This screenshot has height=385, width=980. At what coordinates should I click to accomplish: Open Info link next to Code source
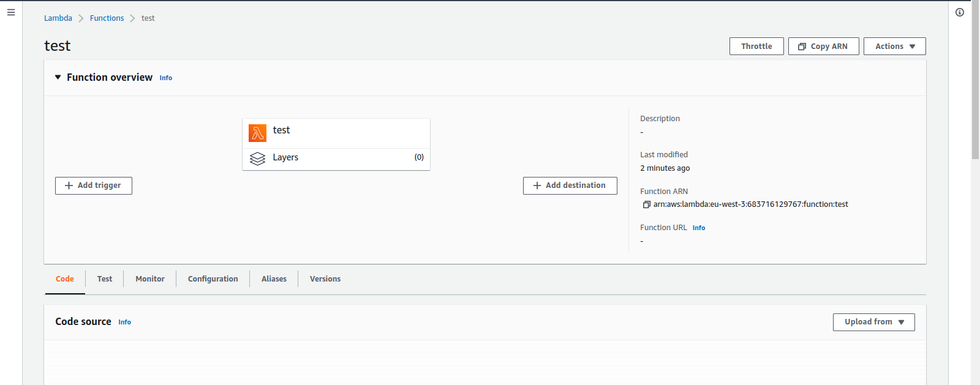[125, 322]
